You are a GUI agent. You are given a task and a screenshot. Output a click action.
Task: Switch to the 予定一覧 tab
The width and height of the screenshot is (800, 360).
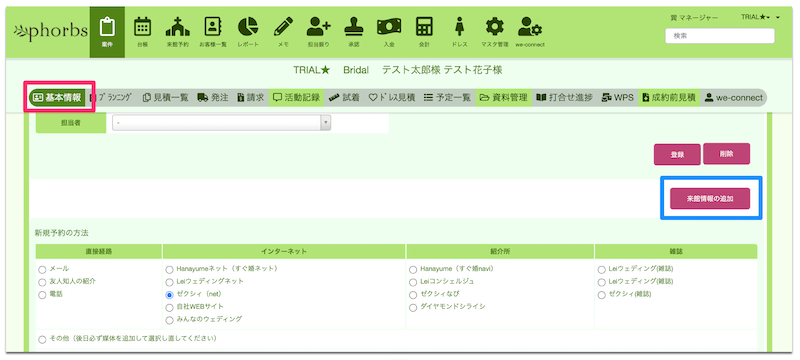point(447,97)
